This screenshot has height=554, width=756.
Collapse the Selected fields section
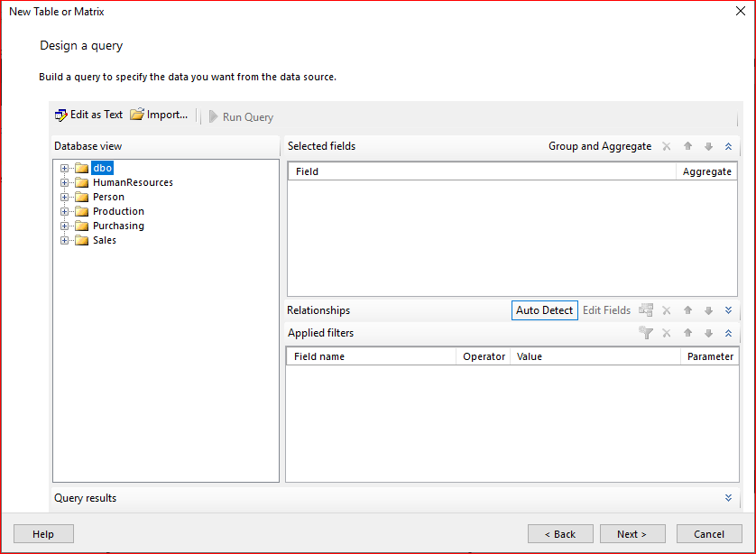(728, 146)
